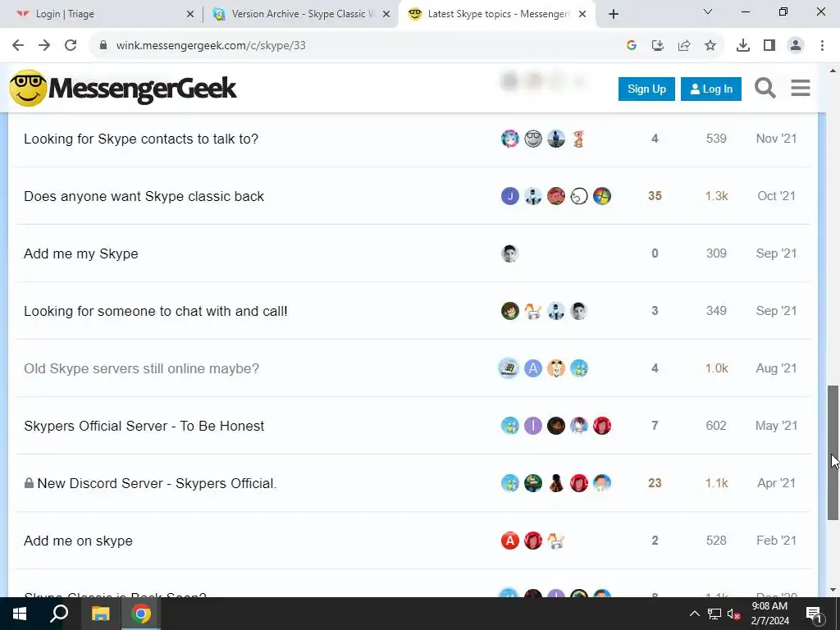Open the notification center icon
The width and height of the screenshot is (840, 630).
(813, 614)
